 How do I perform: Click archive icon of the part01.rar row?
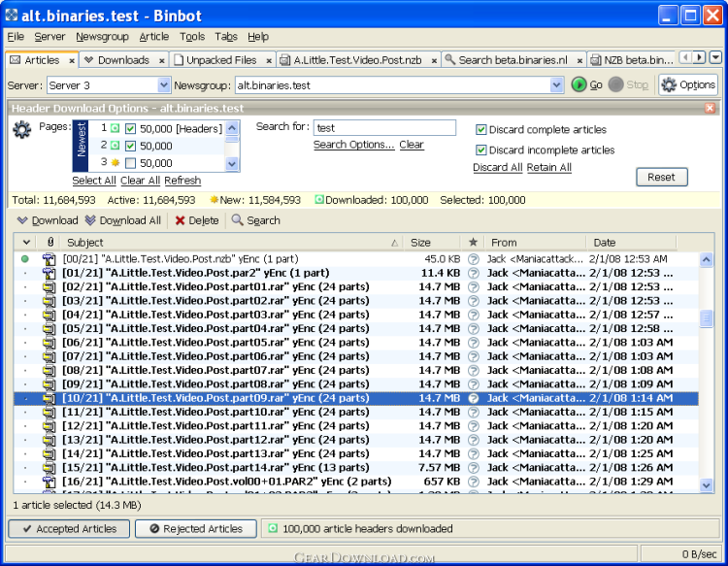coord(49,287)
